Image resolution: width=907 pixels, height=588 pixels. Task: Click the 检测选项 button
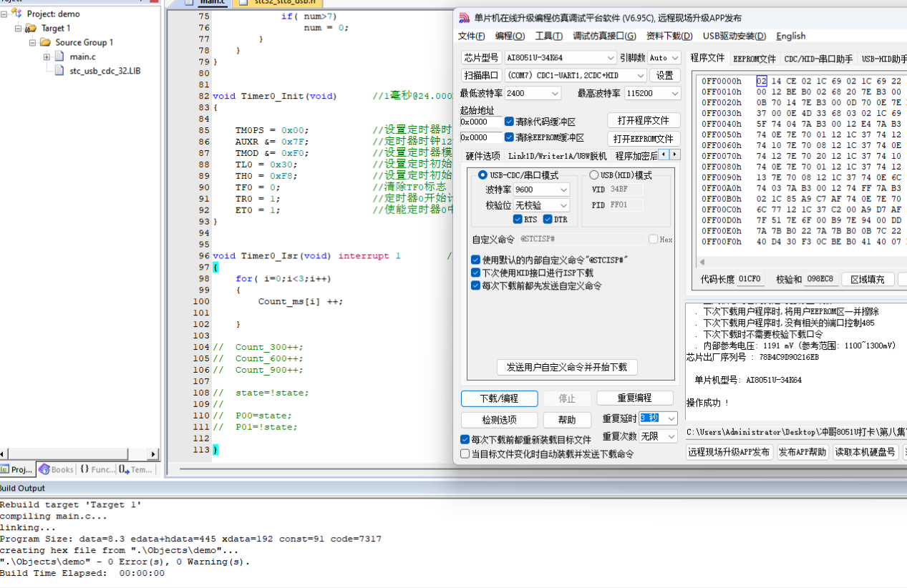coord(499,420)
